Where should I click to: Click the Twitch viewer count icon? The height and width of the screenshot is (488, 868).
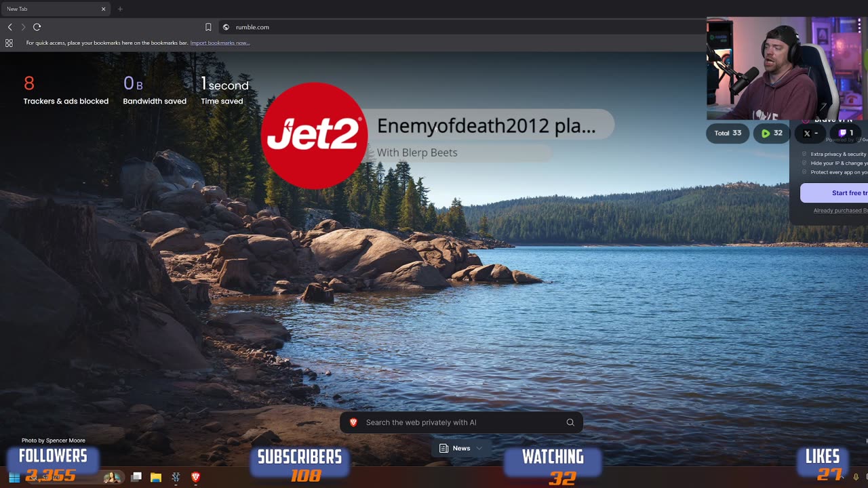coord(842,134)
